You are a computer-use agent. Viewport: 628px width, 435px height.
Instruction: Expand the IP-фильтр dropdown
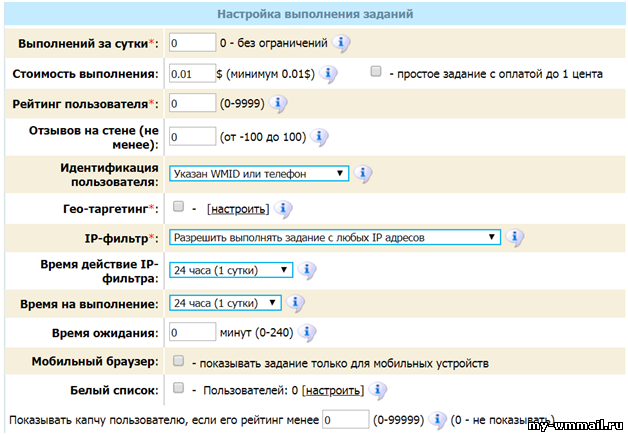point(335,237)
